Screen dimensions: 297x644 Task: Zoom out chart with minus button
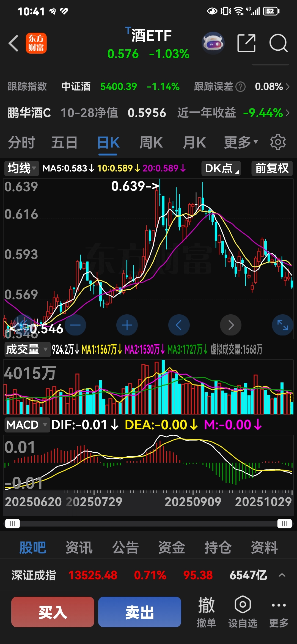(75, 325)
